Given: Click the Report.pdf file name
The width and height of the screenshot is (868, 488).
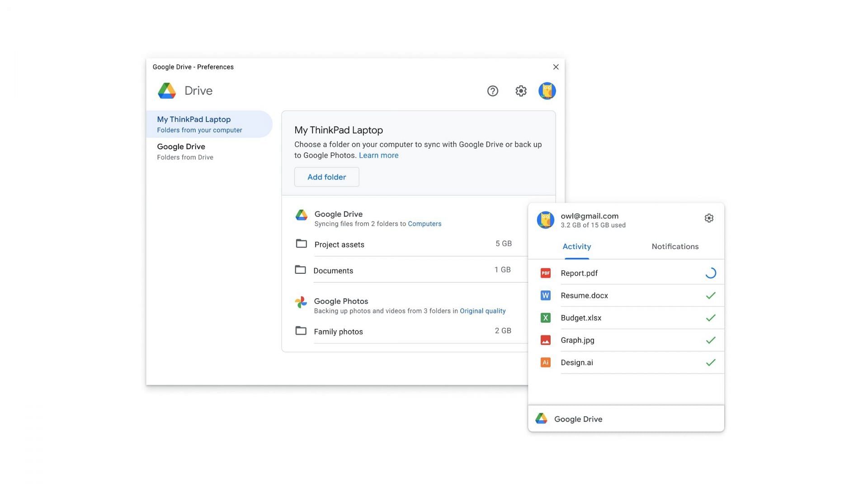Looking at the screenshot, I should tap(579, 273).
